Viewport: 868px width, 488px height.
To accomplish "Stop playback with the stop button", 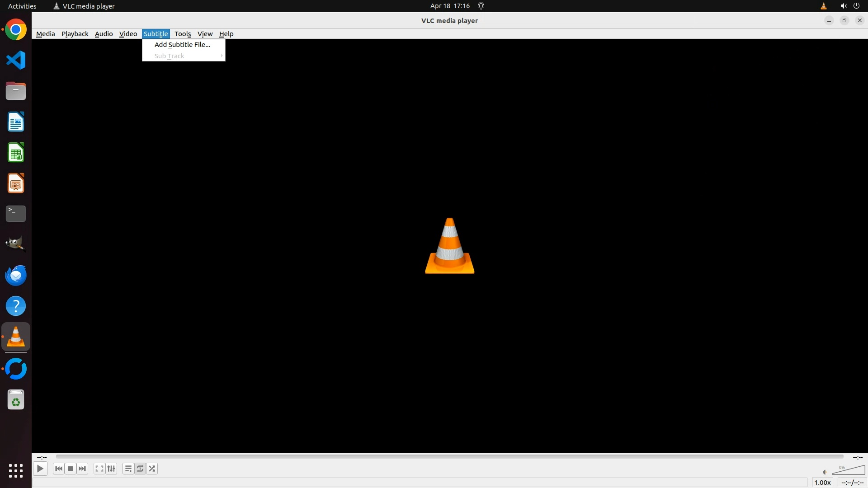I will (71, 469).
